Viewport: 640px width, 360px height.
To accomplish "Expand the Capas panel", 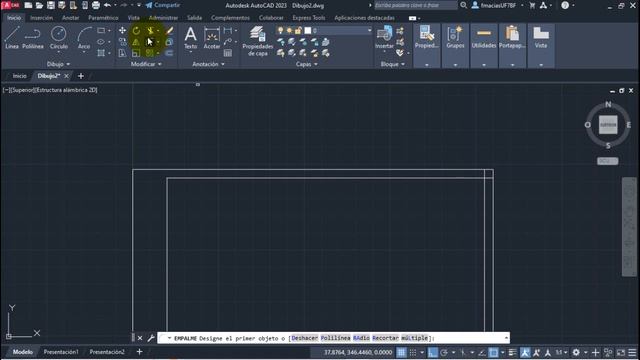I will click(x=307, y=64).
